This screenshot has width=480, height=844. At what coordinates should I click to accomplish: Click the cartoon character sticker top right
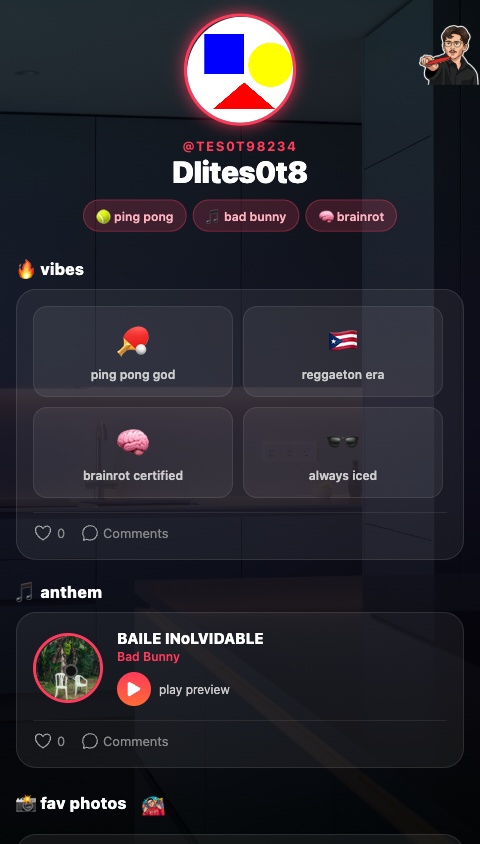449,55
